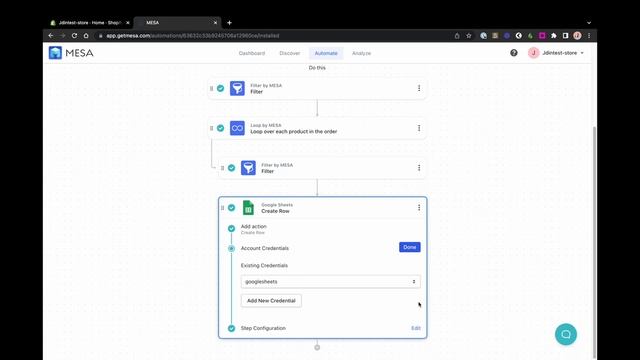Open options menu for the Loop step
The width and height of the screenshot is (640, 360).
coord(419,128)
